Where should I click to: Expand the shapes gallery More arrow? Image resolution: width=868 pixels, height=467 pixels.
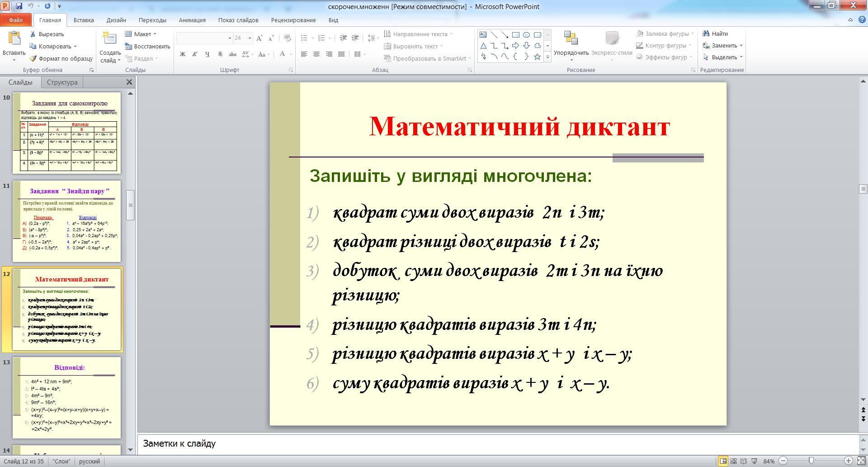tap(547, 57)
